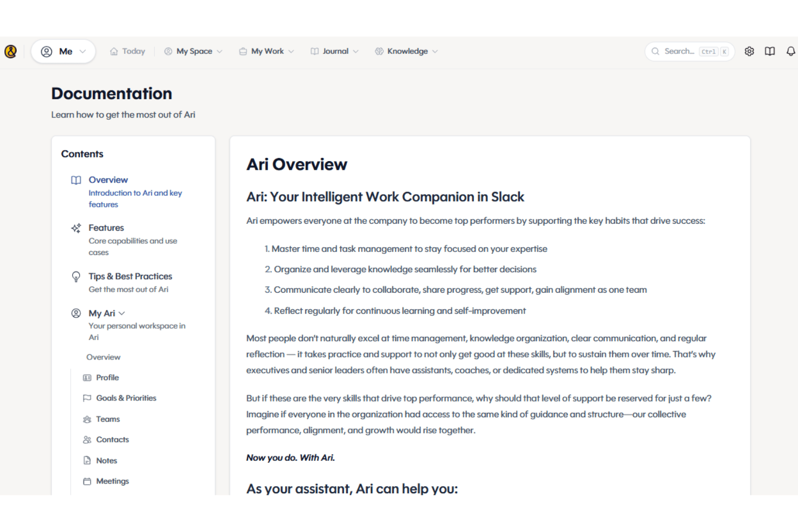
Task: Focus the Search field
Action: click(x=690, y=51)
